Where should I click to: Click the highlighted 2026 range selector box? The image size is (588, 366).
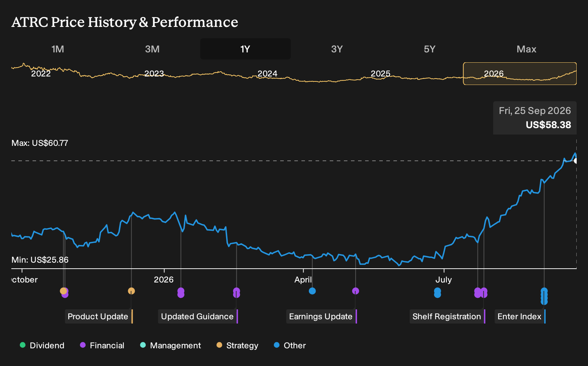tap(520, 74)
